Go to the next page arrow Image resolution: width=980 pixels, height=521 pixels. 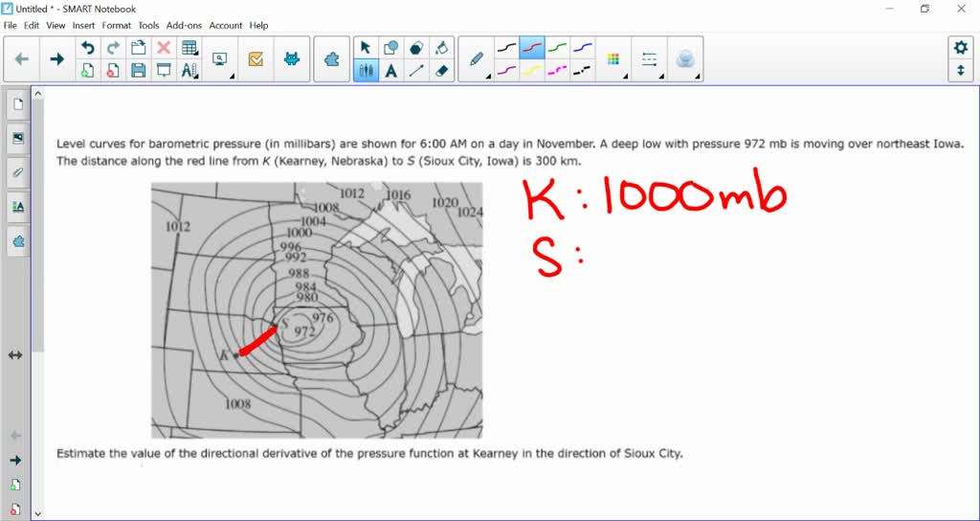pyautogui.click(x=56, y=58)
